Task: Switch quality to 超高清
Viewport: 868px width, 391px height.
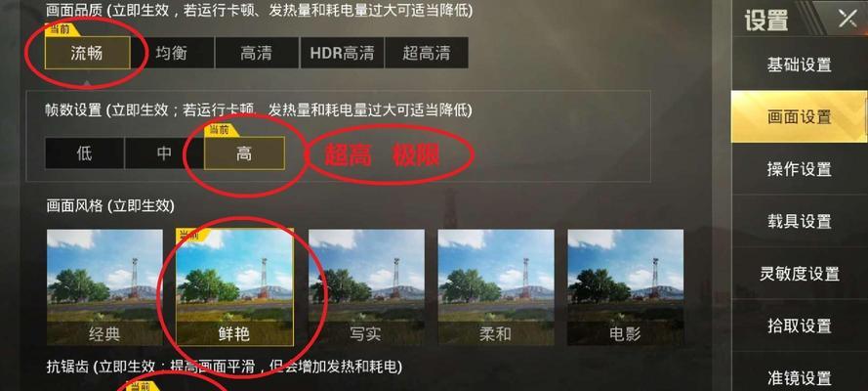Action: click(427, 53)
